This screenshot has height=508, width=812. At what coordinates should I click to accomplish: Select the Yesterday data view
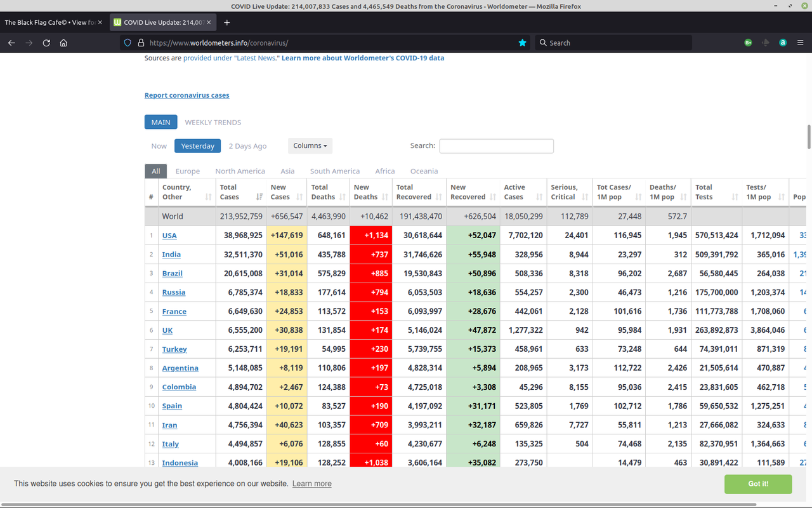pyautogui.click(x=198, y=146)
